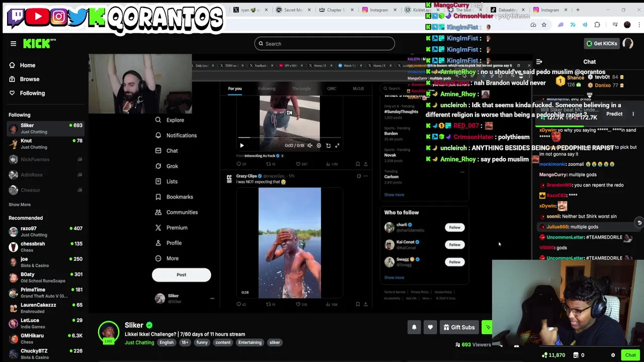Open Notifications in streamed X sidebar

(176, 135)
